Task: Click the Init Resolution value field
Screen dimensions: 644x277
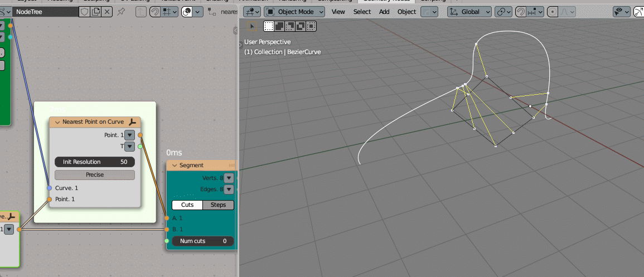Action: tap(95, 162)
